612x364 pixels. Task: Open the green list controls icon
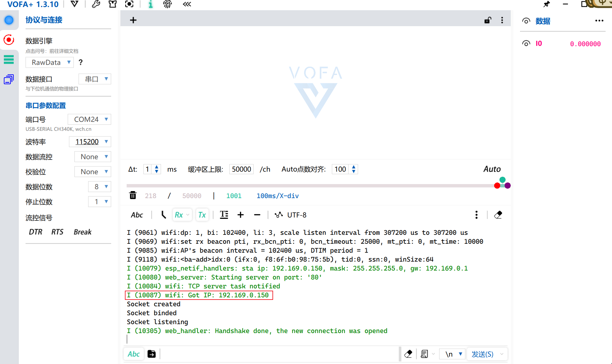click(x=9, y=59)
